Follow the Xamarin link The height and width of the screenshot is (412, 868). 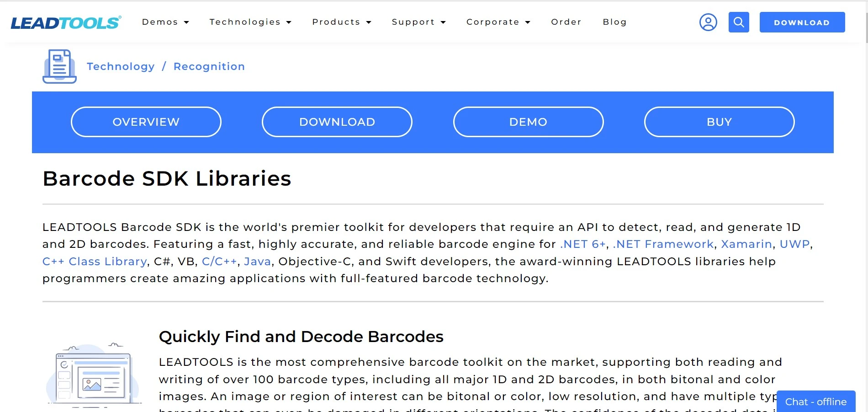click(x=746, y=244)
